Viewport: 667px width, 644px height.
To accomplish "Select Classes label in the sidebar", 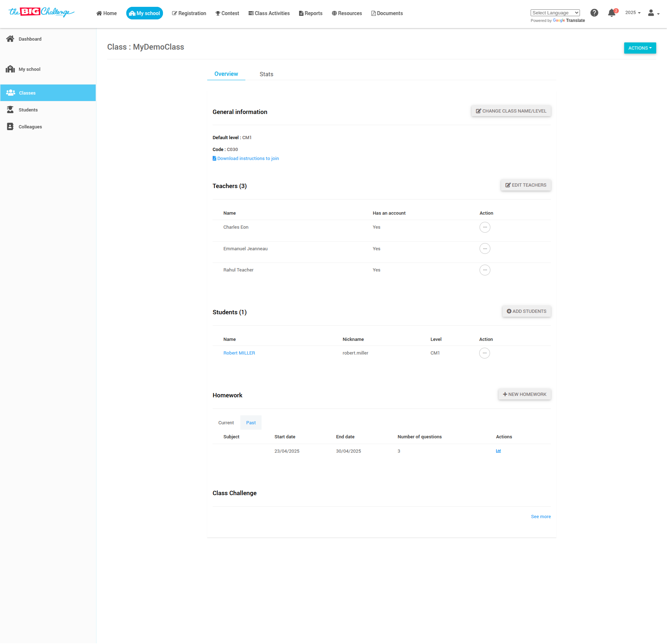I will (27, 93).
